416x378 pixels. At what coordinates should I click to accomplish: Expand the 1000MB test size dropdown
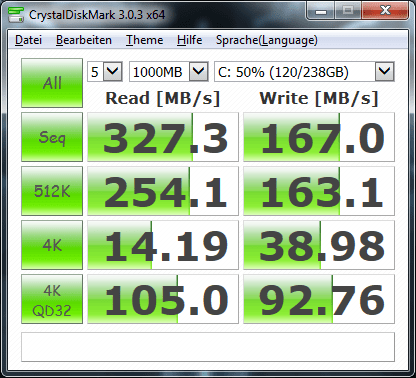[199, 71]
